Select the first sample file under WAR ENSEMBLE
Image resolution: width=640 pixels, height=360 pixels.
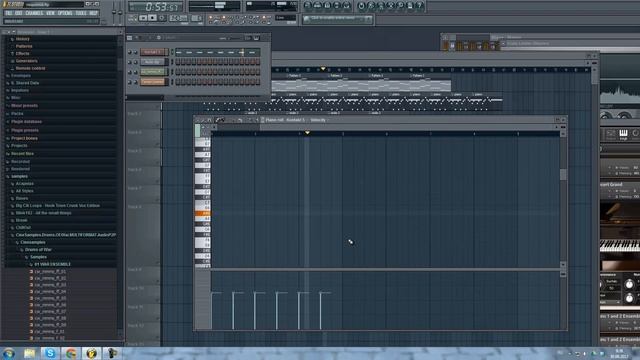pos(50,272)
